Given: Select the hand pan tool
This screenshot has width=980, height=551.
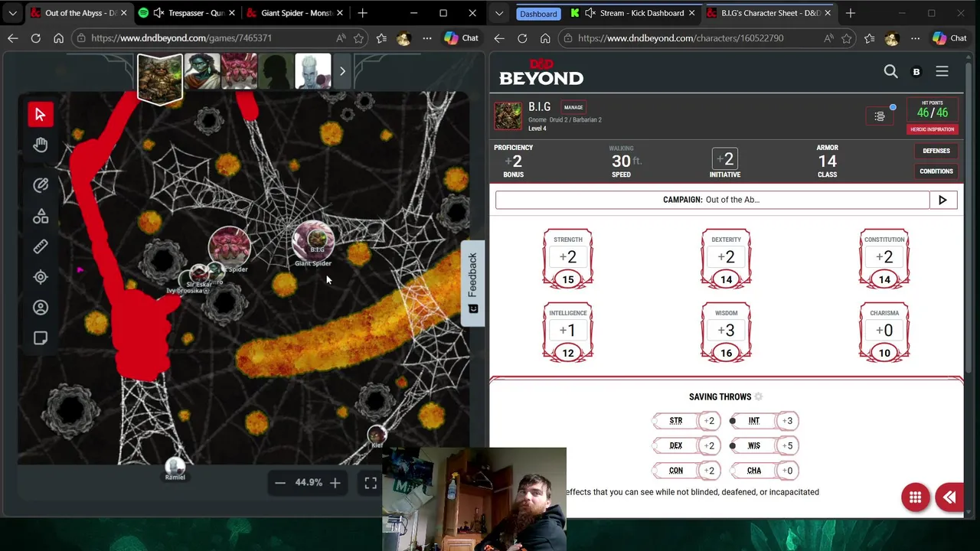Looking at the screenshot, I should (x=40, y=145).
